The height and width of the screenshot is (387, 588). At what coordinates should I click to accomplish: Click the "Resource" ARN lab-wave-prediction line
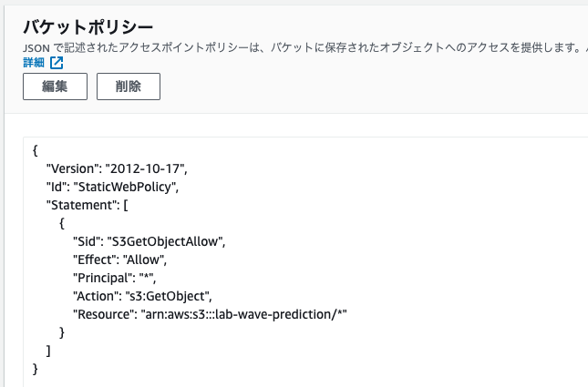(x=210, y=314)
